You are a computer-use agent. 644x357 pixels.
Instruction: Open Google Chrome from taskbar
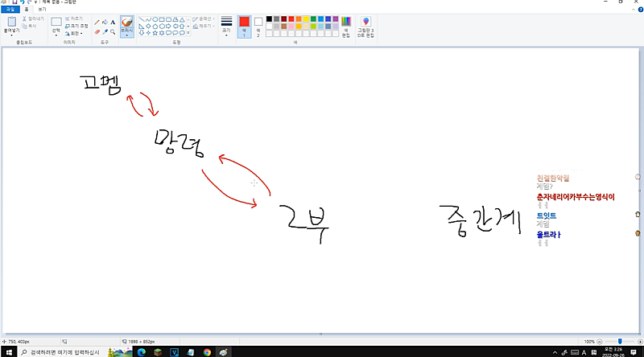pyautogui.click(x=207, y=352)
